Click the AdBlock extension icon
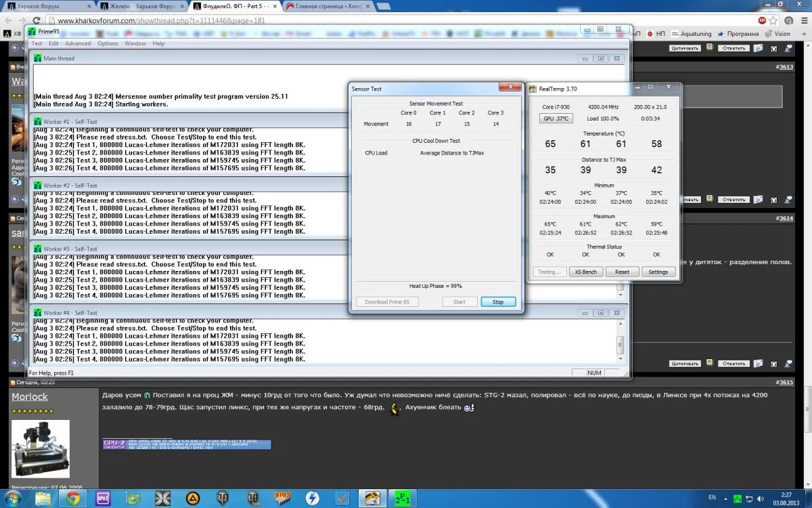 point(762,20)
